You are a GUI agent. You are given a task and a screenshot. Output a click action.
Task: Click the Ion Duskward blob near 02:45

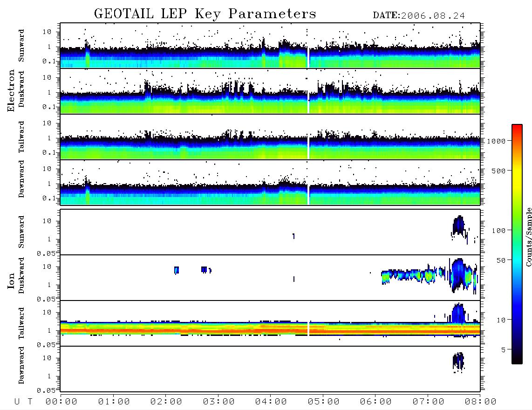click(x=204, y=269)
